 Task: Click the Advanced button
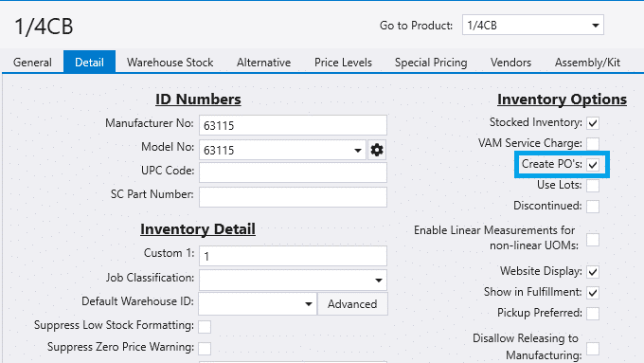(352, 304)
